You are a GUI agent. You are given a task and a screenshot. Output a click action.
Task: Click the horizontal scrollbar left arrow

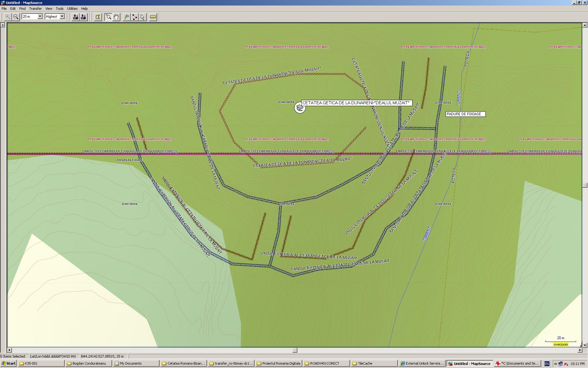9,350
